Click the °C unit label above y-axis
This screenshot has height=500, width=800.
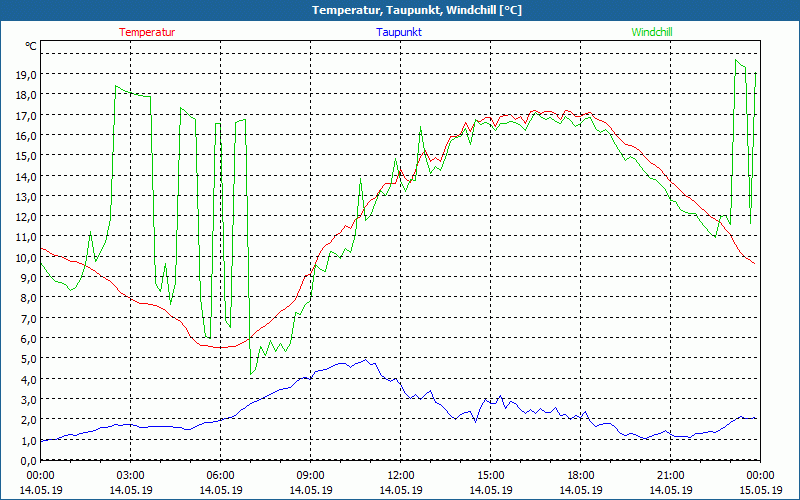30,46
